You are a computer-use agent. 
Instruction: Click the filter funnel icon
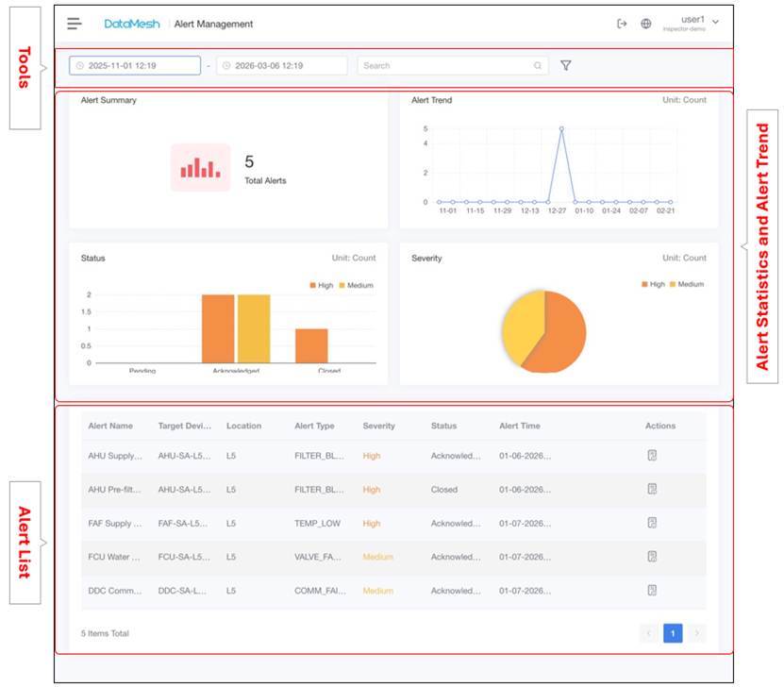(566, 66)
